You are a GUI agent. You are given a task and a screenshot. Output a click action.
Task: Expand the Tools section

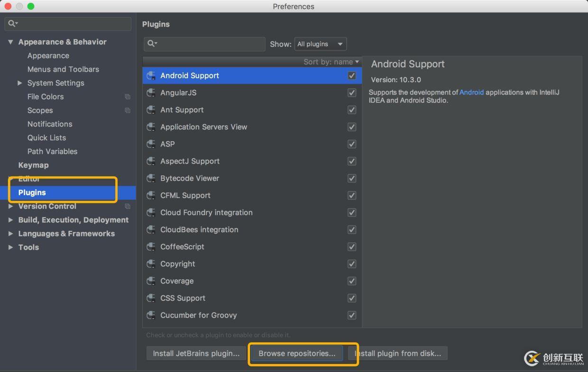pos(10,247)
